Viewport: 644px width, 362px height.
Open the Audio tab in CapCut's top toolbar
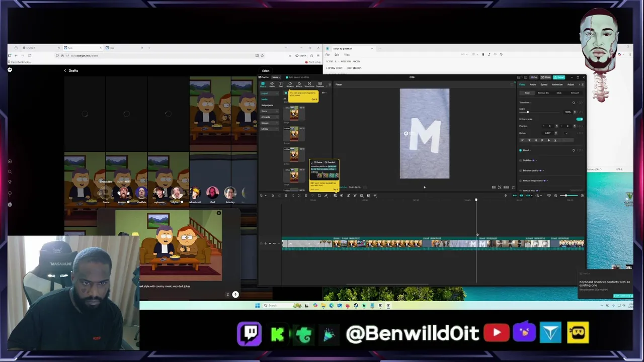(272, 84)
